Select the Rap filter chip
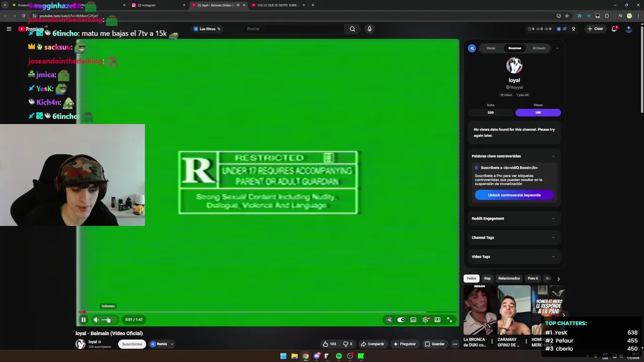The image size is (644, 362). [487, 279]
